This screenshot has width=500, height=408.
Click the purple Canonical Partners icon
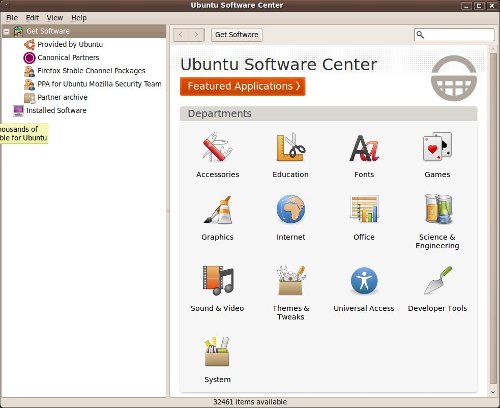point(29,58)
